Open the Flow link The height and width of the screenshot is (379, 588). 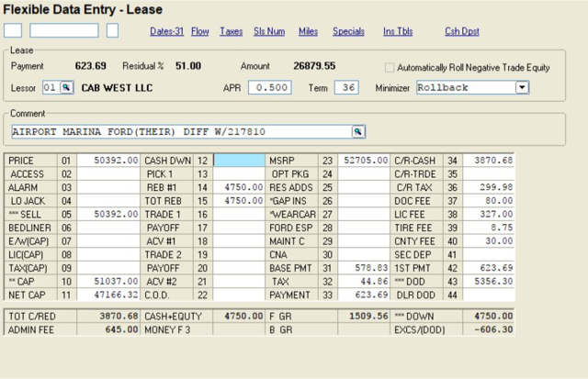point(200,31)
